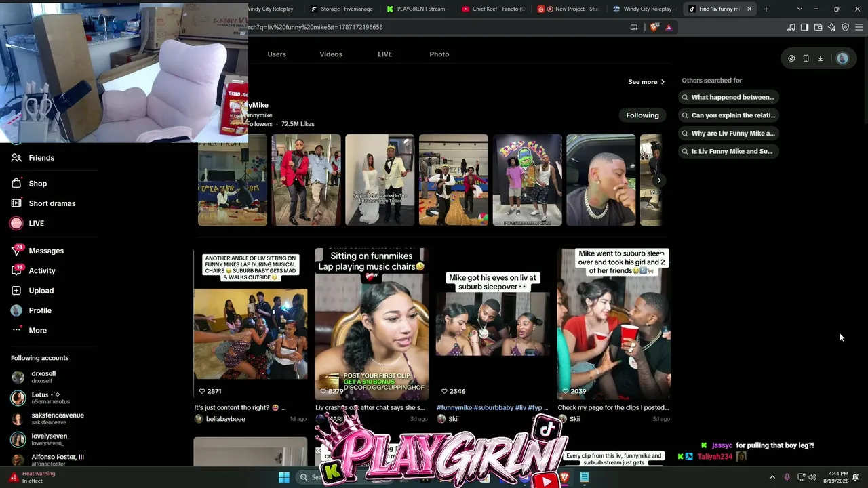This screenshot has height=488, width=868.
Task: Open bellababyeee's creator profile
Action: click(220, 419)
